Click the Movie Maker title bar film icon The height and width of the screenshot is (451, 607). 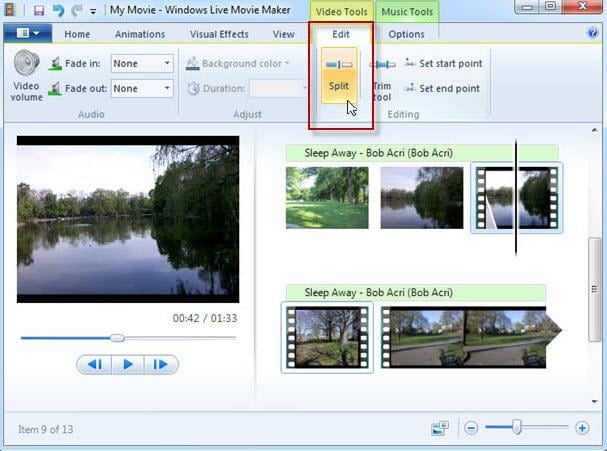pos(10,9)
